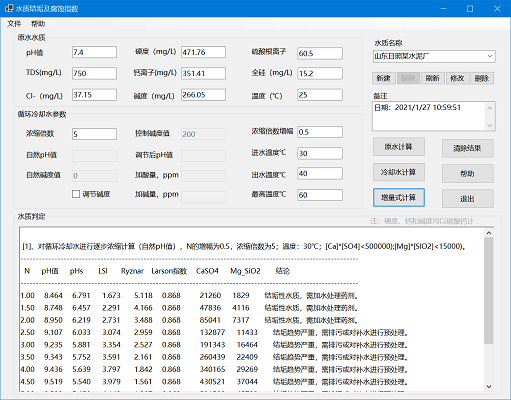Edit the pH值 input field
Screen dimensions: 511x400
pyautogui.click(x=94, y=52)
